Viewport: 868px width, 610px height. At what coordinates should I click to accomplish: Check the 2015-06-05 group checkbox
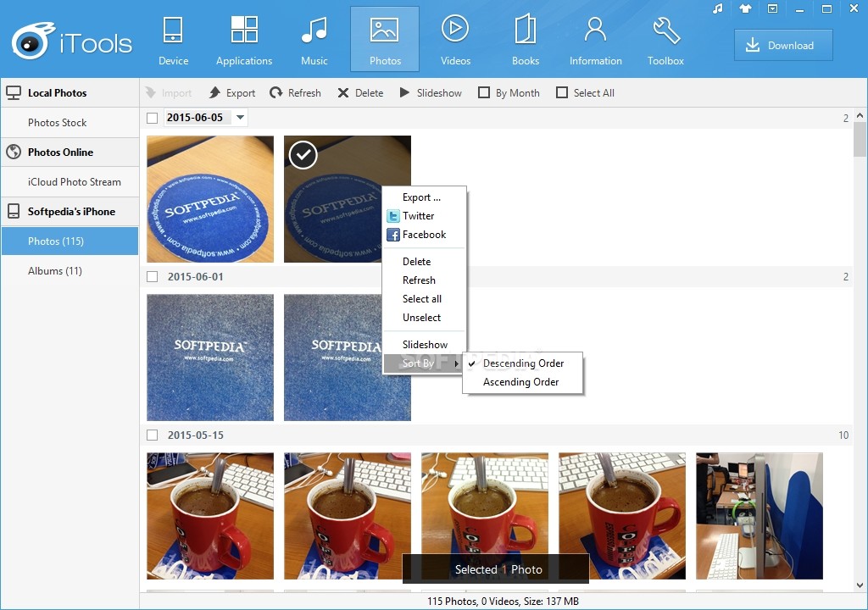click(153, 118)
